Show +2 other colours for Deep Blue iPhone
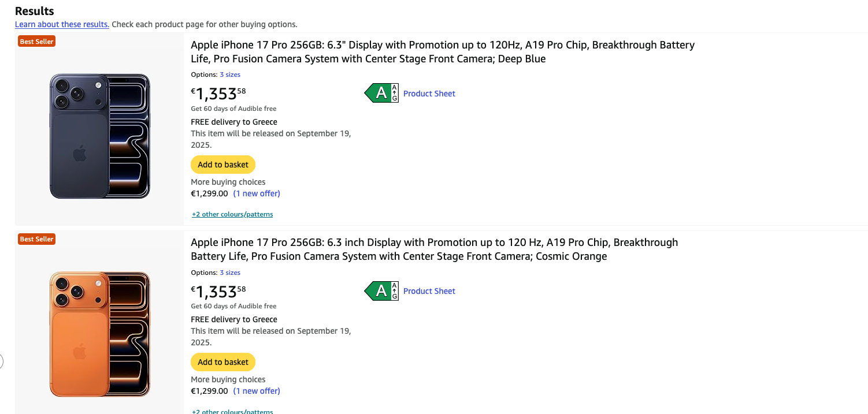This screenshot has width=868, height=414. pos(232,214)
